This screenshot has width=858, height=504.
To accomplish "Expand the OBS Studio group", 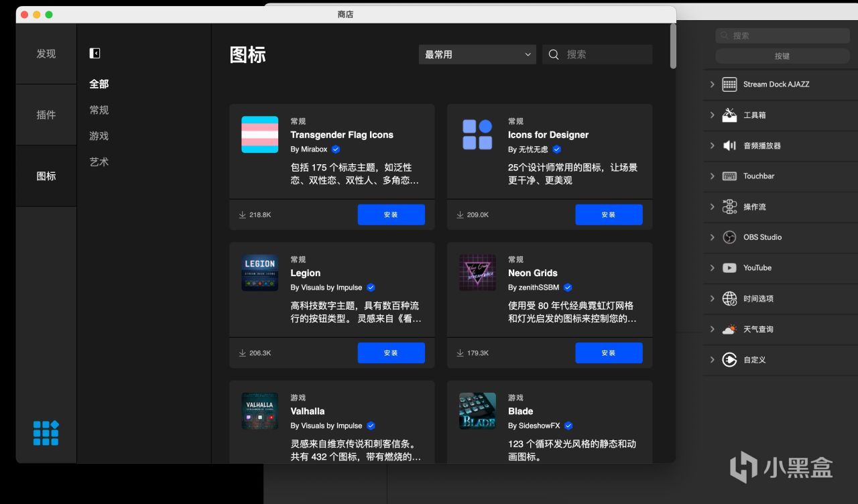I will click(712, 237).
